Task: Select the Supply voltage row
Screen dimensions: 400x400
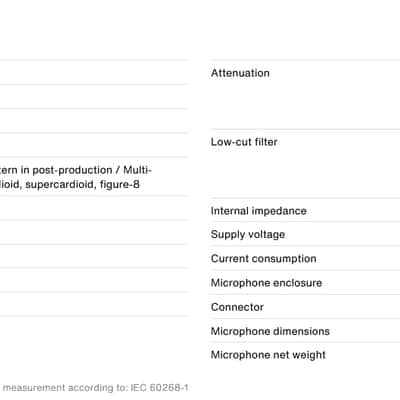Action: [305, 234]
